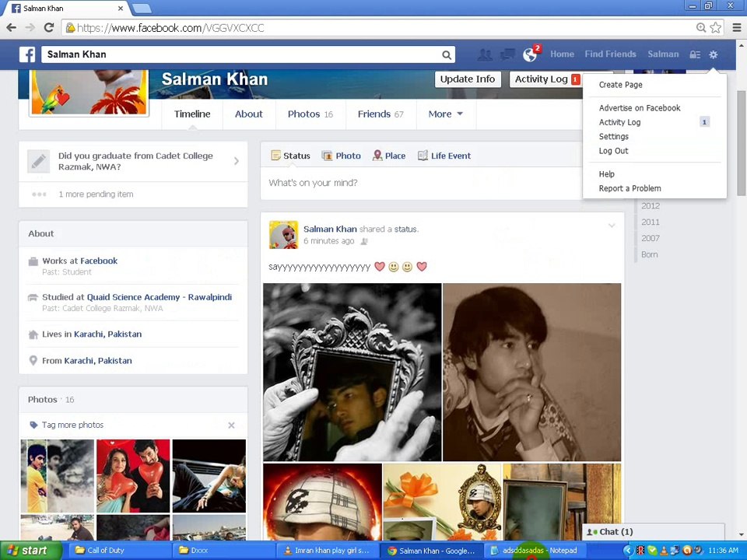Open Chrome menu hamburger icon
This screenshot has width=747, height=560.
pyautogui.click(x=737, y=28)
